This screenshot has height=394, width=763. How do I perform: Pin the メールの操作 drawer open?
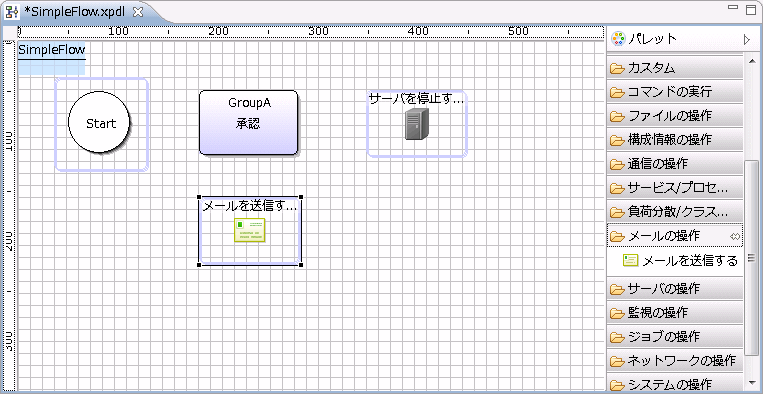pos(735,236)
